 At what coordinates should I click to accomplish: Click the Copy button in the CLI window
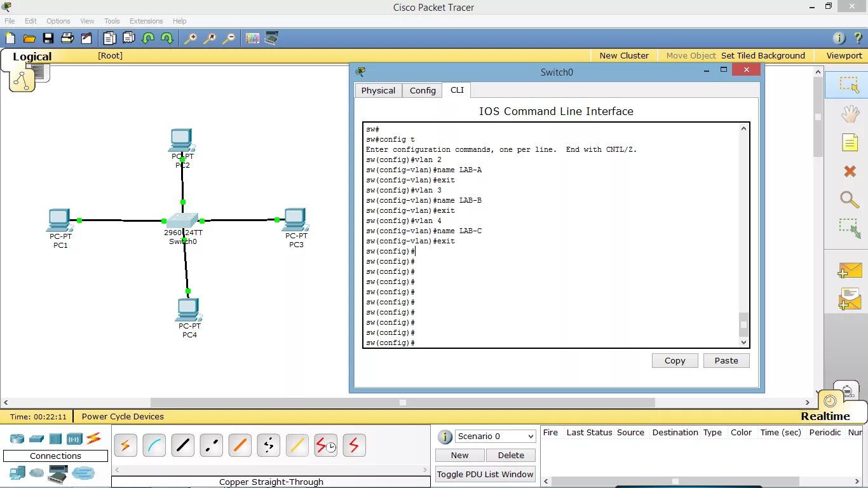coord(675,360)
